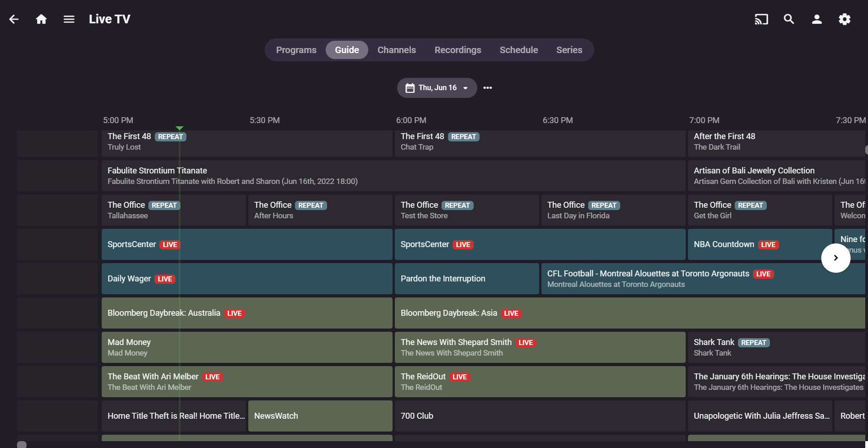Click the three-dot guide options icon
This screenshot has height=448, width=868.
pos(487,88)
